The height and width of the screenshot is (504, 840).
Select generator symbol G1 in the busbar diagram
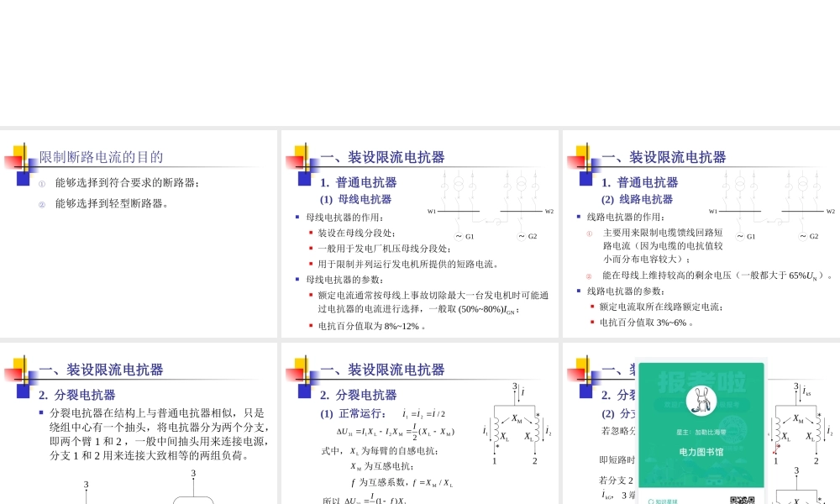click(x=459, y=236)
